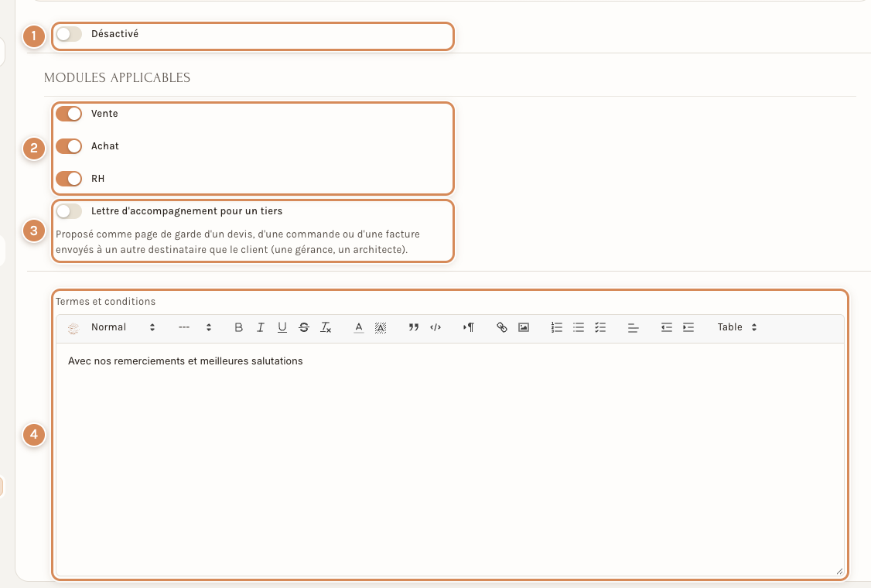Apply strikethrough formatting
The width and height of the screenshot is (871, 588).
coord(304,327)
